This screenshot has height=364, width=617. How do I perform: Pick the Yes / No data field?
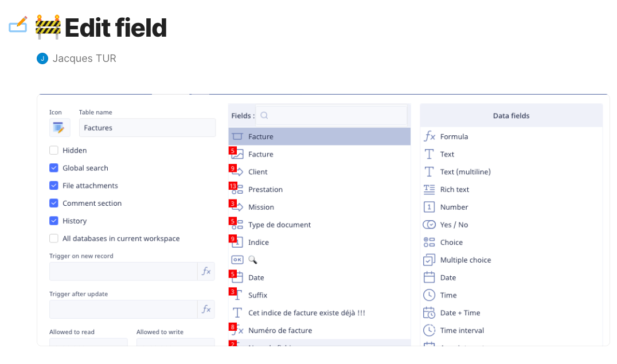(454, 225)
